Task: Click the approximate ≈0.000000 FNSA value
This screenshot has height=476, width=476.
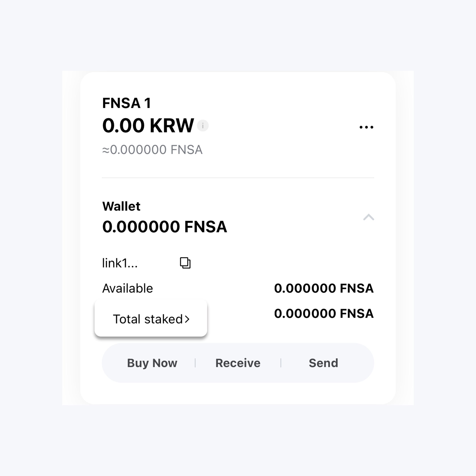Action: 153,150
